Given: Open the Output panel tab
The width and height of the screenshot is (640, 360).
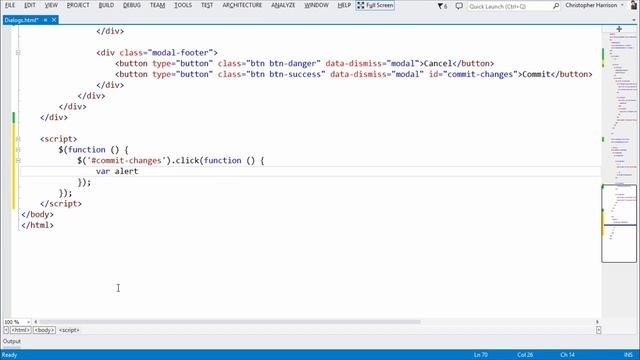Looking at the screenshot, I should (12, 341).
